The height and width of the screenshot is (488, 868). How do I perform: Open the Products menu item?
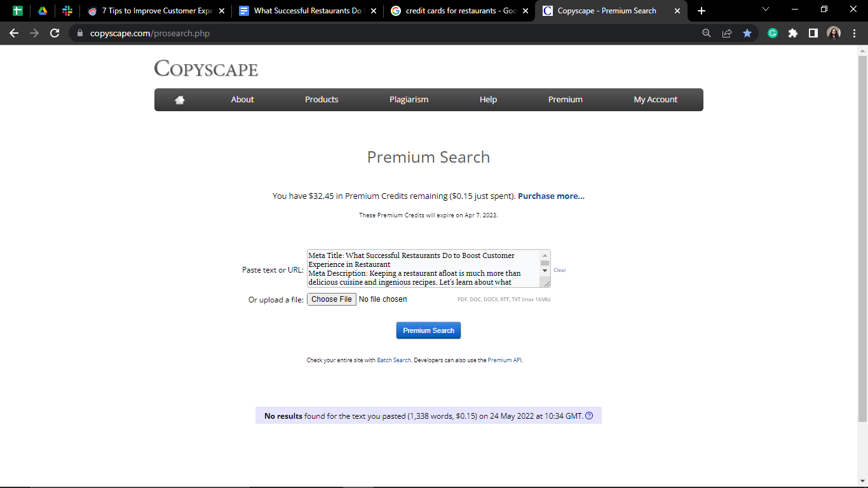tap(322, 100)
